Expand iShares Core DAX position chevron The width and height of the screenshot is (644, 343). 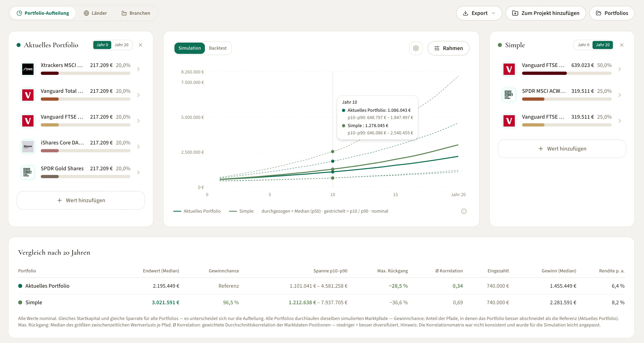pyautogui.click(x=138, y=147)
